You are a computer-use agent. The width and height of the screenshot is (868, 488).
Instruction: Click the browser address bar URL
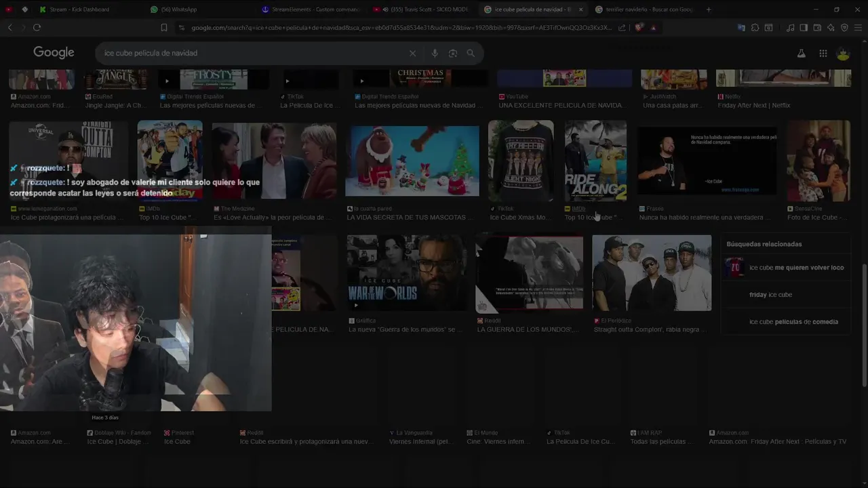coord(400,28)
